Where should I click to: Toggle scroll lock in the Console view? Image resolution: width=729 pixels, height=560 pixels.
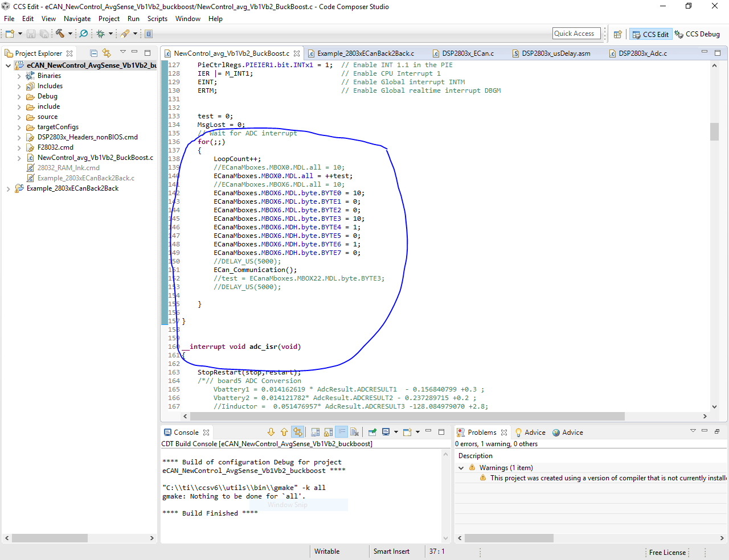point(329,432)
